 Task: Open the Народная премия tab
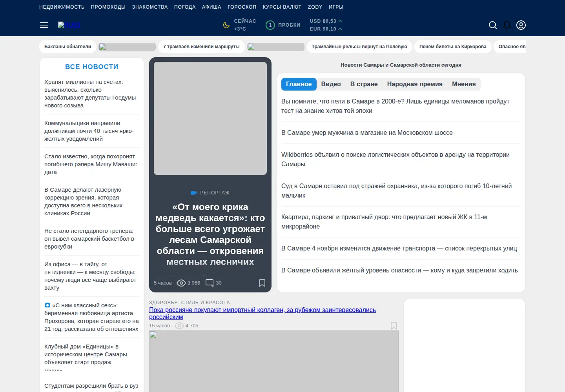coord(415,84)
